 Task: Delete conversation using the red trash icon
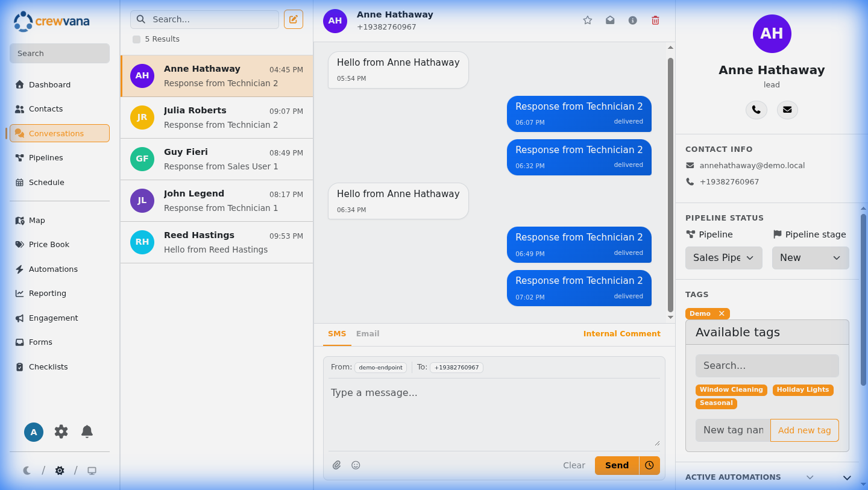pos(655,20)
